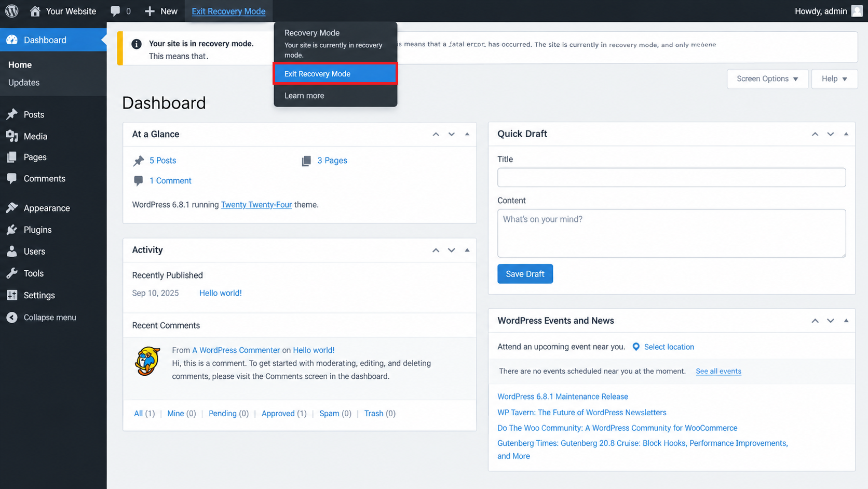Click the Select location pin icon
This screenshot has width=868, height=489.
[x=636, y=347]
